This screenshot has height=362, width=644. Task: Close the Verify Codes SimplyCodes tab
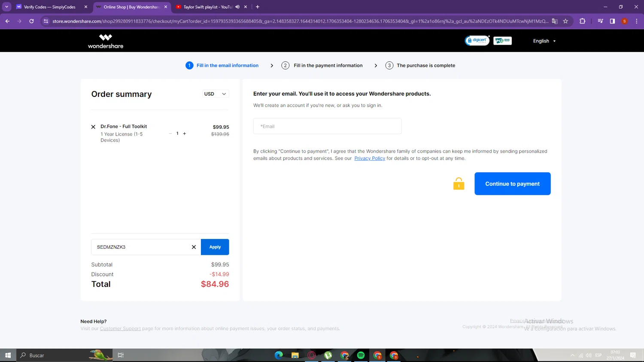click(86, 7)
